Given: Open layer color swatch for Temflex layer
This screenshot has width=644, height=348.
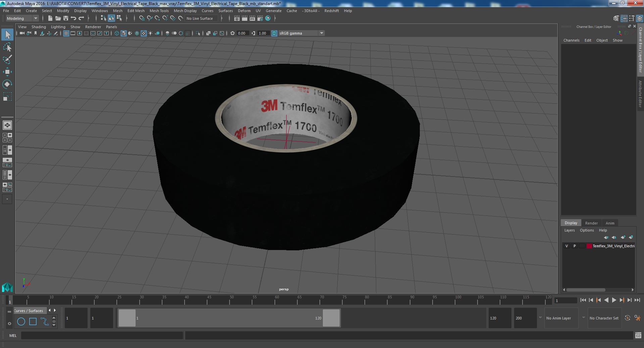Looking at the screenshot, I should point(589,246).
